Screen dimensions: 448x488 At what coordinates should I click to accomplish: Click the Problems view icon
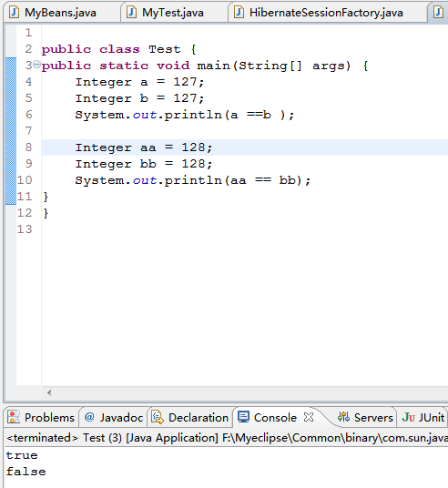click(13, 417)
